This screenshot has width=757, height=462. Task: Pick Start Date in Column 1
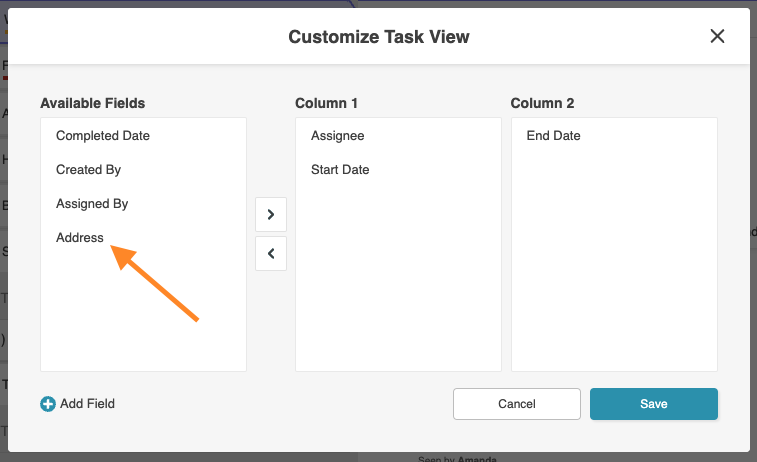(x=340, y=170)
